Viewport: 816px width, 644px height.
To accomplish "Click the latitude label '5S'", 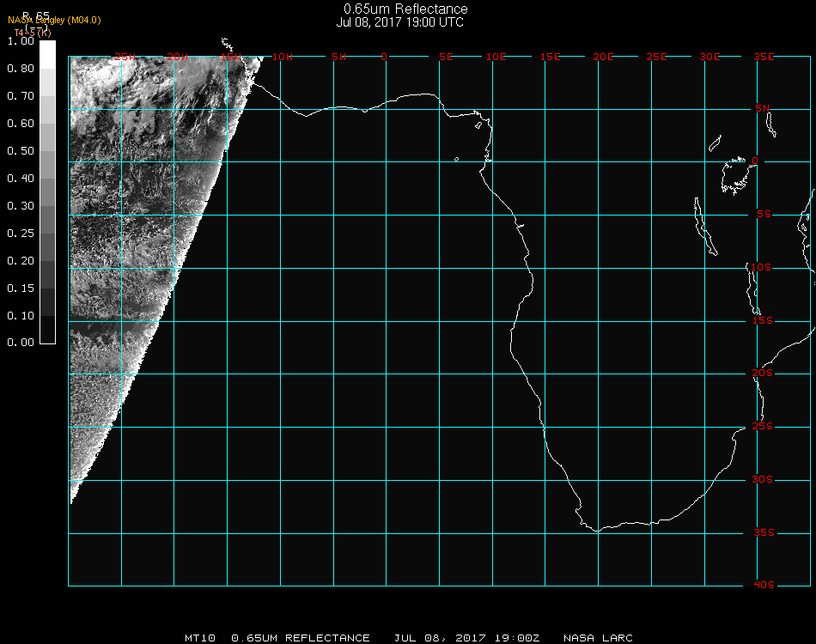I will 764,215.
